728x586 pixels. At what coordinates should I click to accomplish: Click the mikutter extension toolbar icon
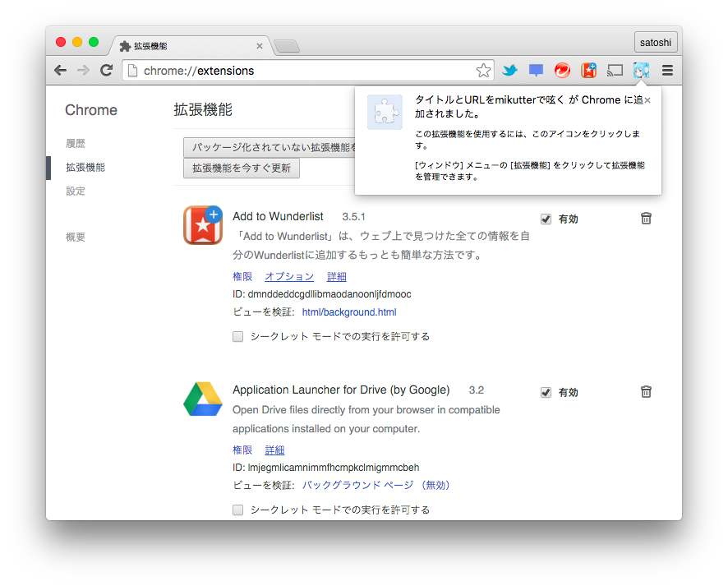(x=641, y=71)
